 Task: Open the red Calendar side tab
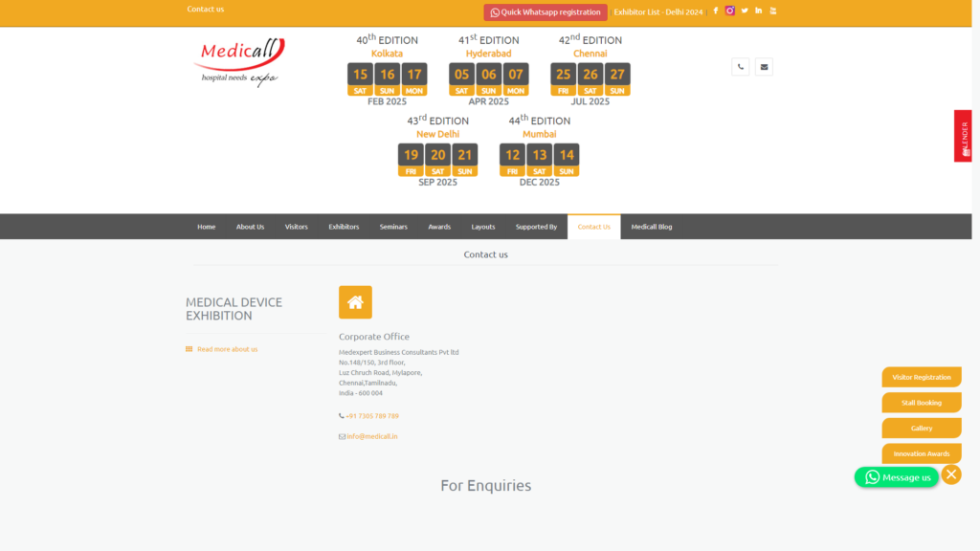pos(963,136)
